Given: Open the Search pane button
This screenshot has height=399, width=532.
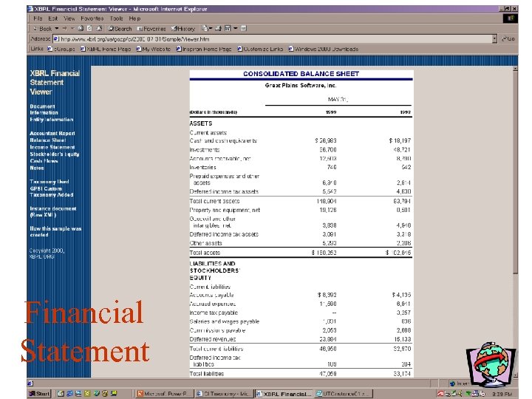Looking at the screenshot, I should [120, 29].
